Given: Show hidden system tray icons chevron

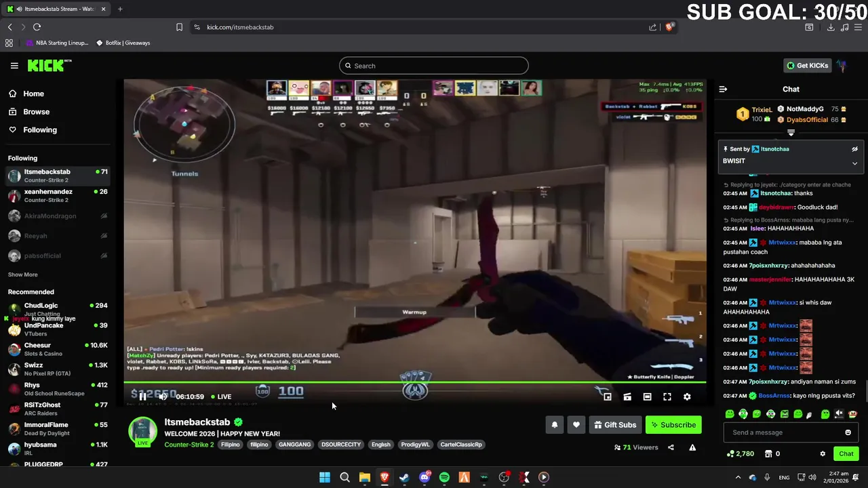Looking at the screenshot, I should (738, 477).
